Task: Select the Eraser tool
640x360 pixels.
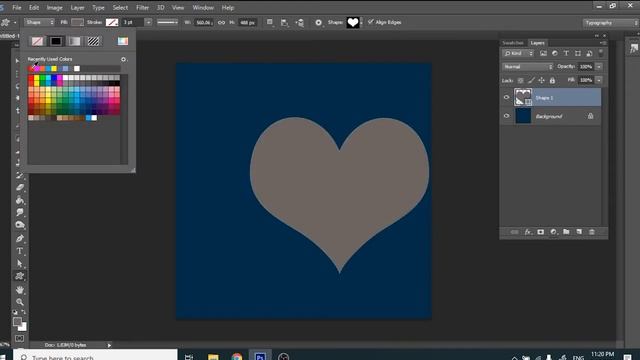Action: point(20,187)
